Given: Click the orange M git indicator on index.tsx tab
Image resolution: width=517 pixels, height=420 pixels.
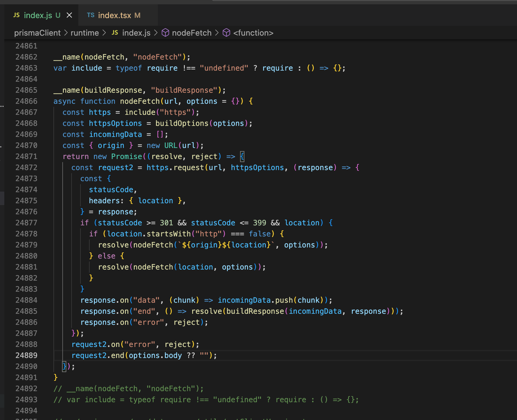Looking at the screenshot, I should coord(138,15).
